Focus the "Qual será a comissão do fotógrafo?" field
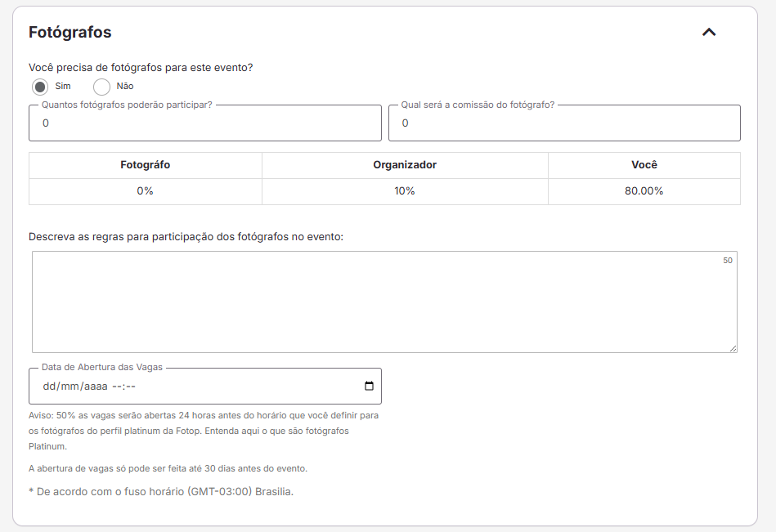 (x=564, y=123)
